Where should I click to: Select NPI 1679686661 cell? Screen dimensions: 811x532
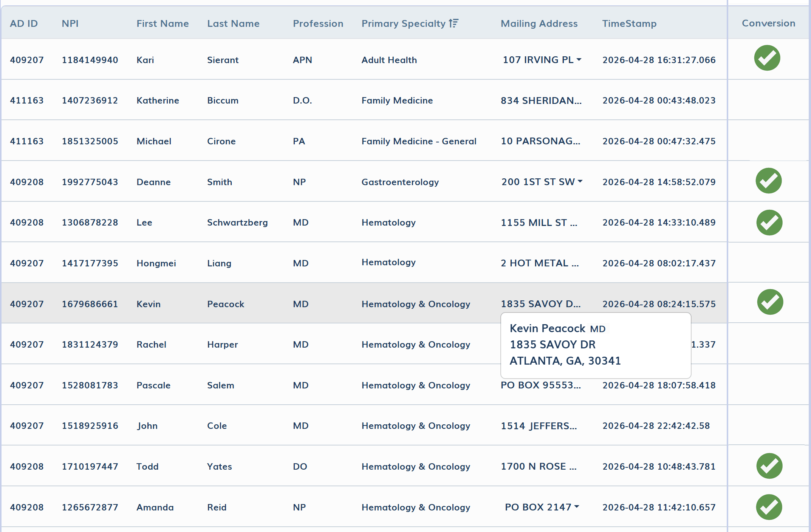[x=90, y=304]
